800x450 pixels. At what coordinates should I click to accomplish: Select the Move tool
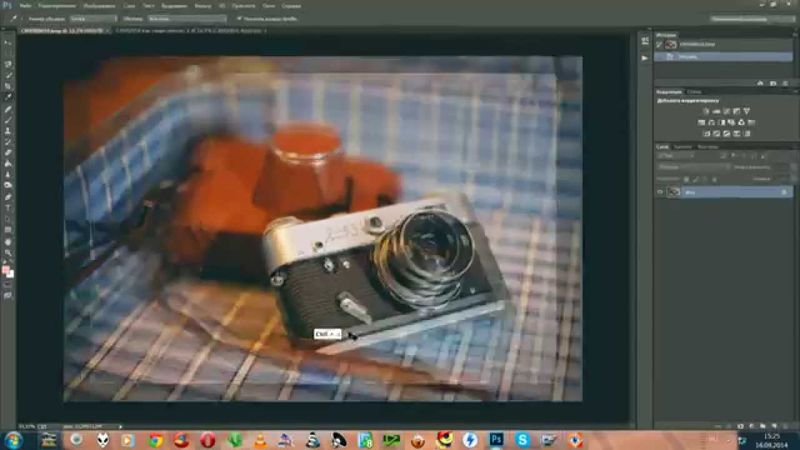tap(8, 43)
